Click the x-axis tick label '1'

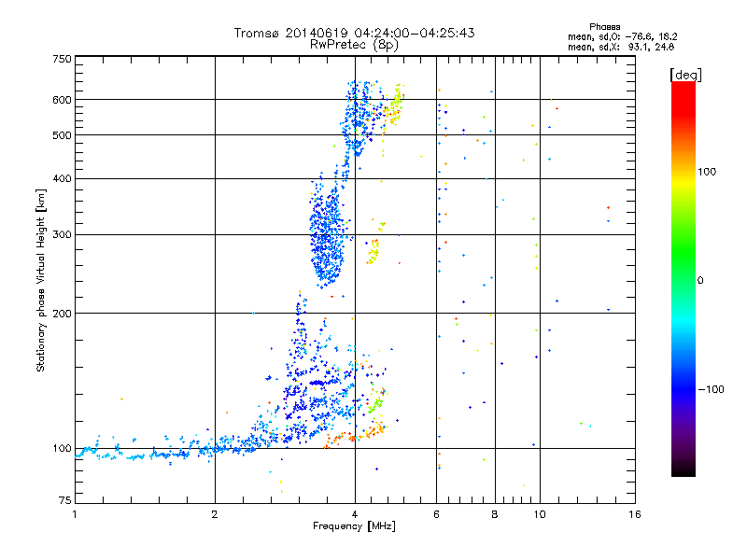pyautogui.click(x=75, y=514)
